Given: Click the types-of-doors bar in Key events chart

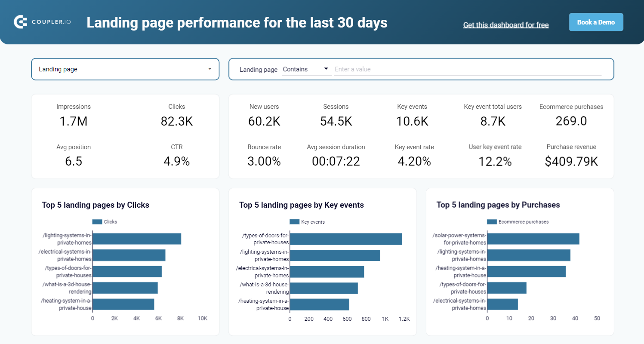Looking at the screenshot, I should 345,239.
